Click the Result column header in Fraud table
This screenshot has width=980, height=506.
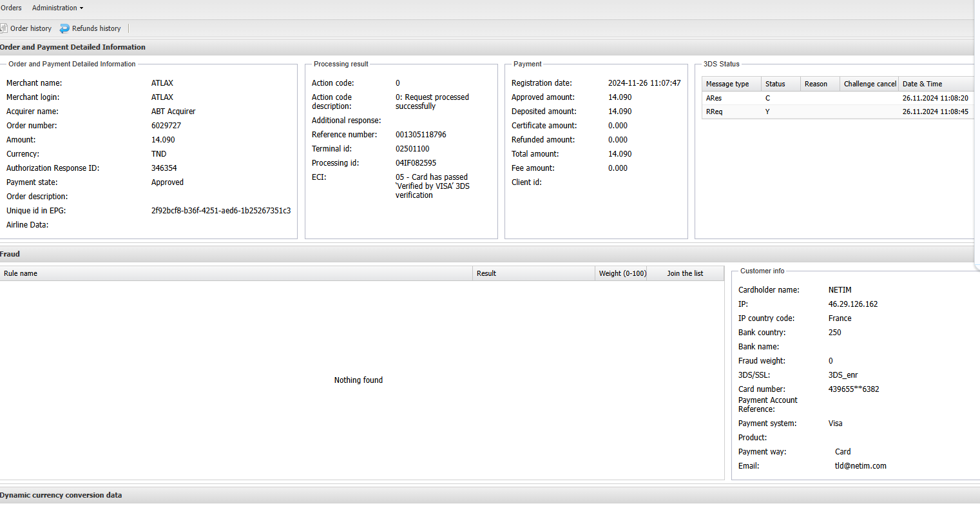pos(486,273)
